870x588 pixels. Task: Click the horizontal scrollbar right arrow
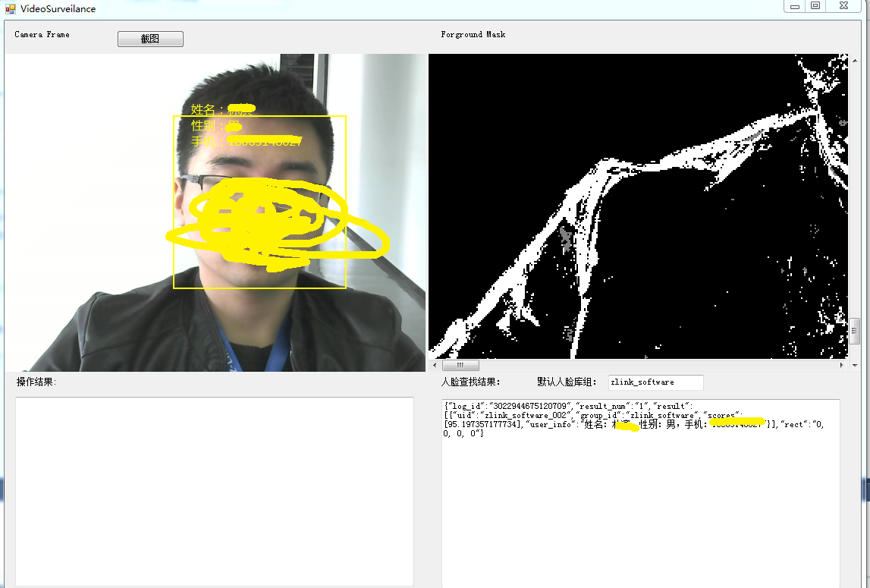coord(842,365)
